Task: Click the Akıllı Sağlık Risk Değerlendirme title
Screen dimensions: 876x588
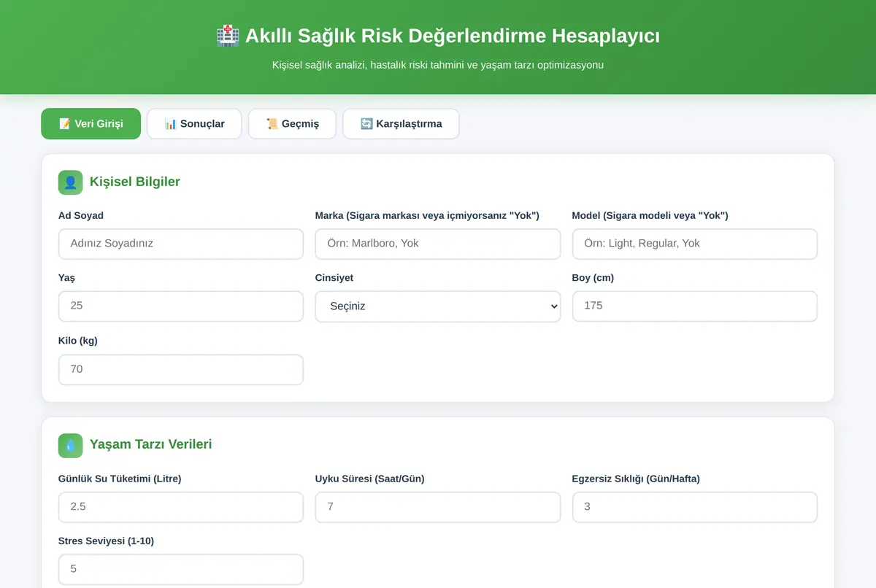Action: [453, 36]
